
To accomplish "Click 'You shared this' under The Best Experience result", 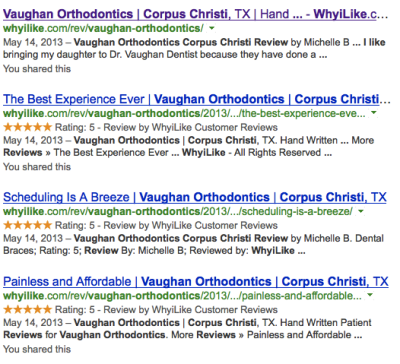I will point(37,167).
